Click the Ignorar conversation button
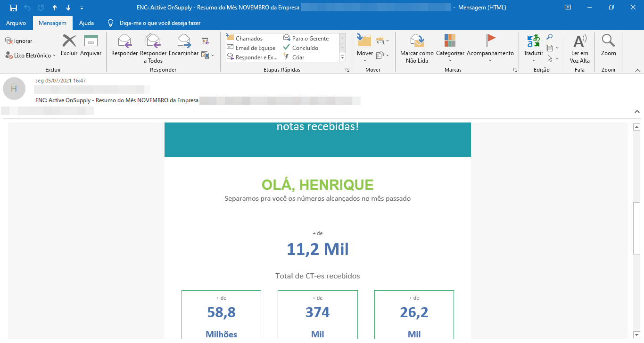 click(x=19, y=41)
